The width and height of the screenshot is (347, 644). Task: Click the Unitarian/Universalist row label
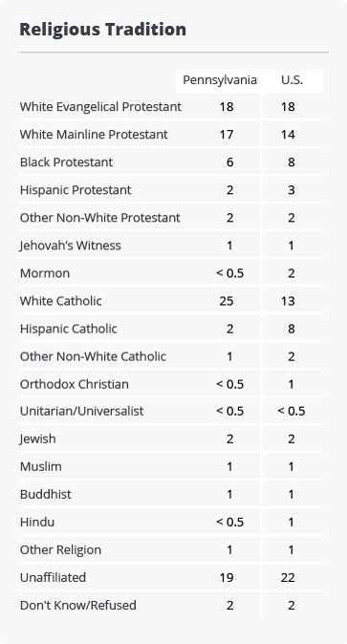(x=82, y=411)
